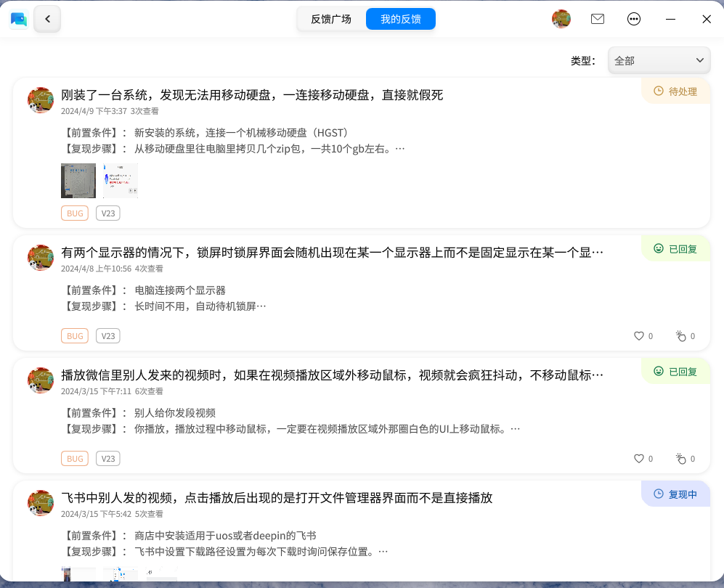
Task: Switch to the 反馈广场 tab
Action: (331, 19)
